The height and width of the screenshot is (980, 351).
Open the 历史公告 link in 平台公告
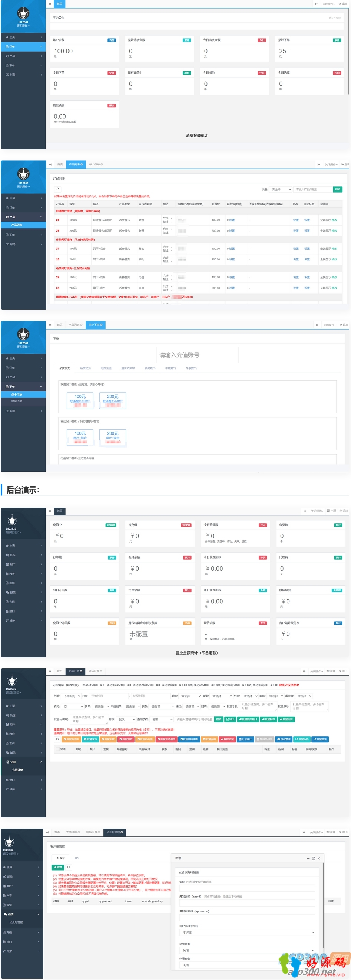335,18
